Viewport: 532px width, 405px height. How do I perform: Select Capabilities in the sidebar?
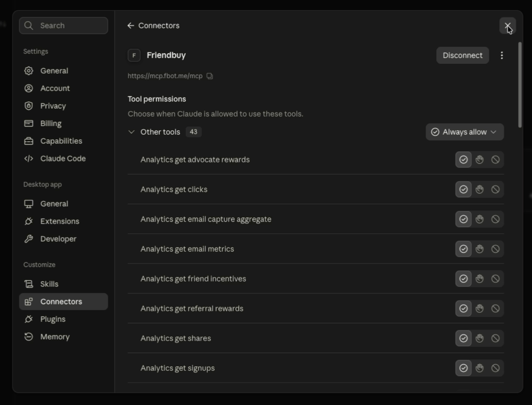click(63, 141)
